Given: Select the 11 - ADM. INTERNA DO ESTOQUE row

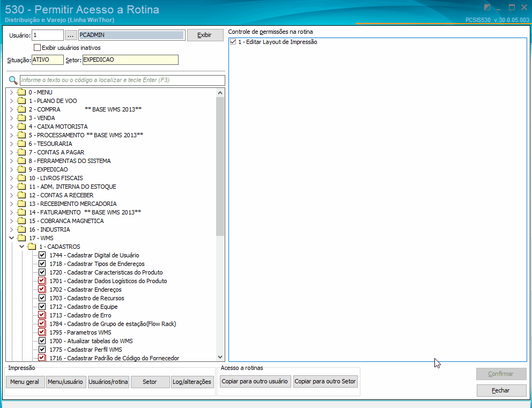Looking at the screenshot, I should (72, 187).
